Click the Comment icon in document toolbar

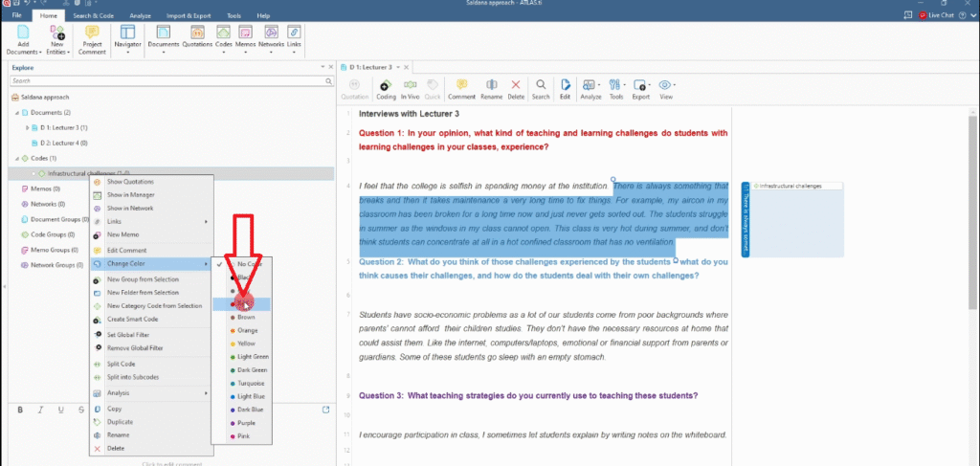[x=461, y=88]
